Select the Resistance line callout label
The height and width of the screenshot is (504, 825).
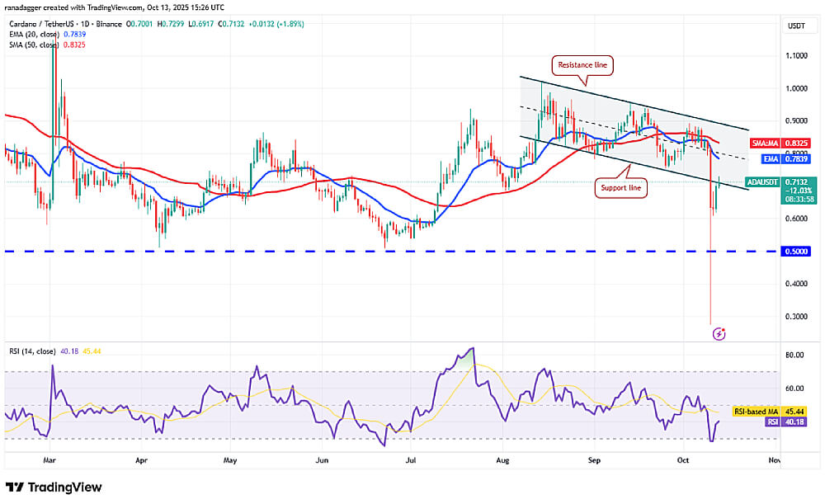584,64
